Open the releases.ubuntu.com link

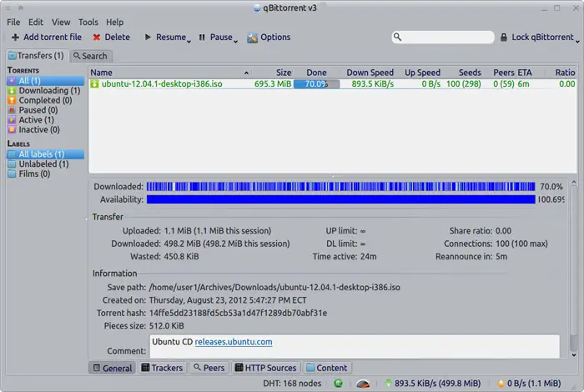click(234, 342)
